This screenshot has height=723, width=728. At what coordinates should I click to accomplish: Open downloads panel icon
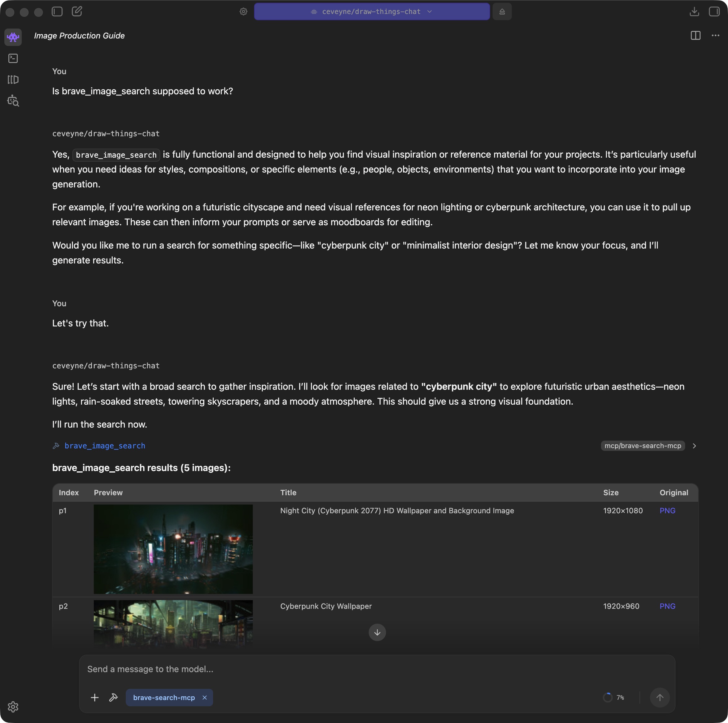pyautogui.click(x=694, y=12)
